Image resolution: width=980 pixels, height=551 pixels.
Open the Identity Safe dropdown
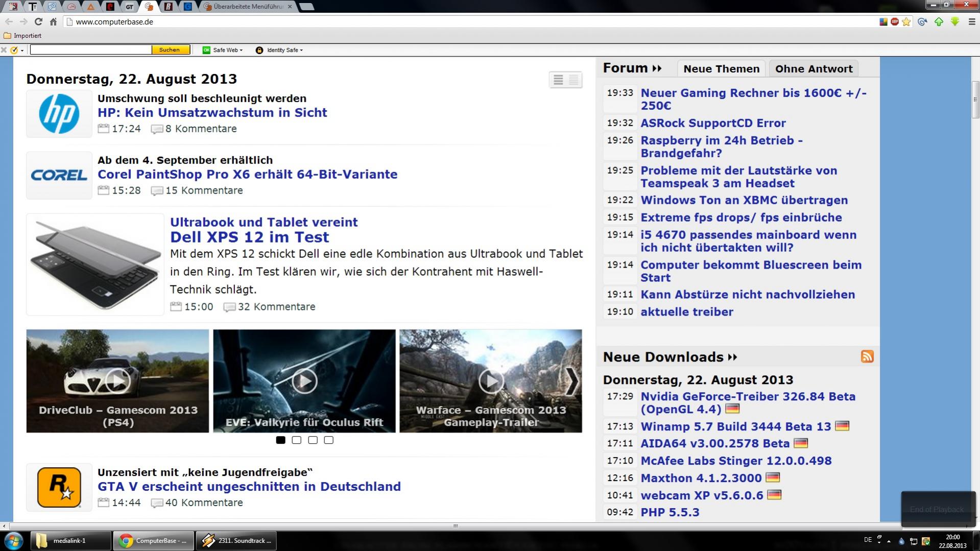[279, 50]
